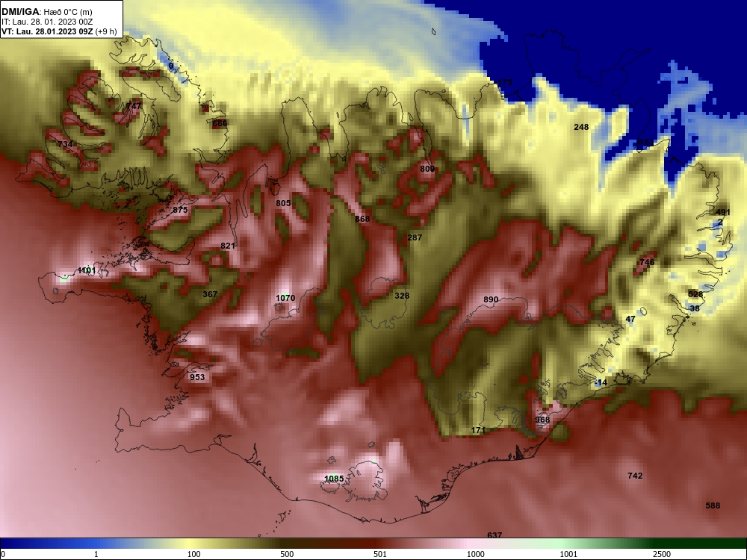The image size is (747, 560).
Task: Click the map value 637
Action: [495, 535]
